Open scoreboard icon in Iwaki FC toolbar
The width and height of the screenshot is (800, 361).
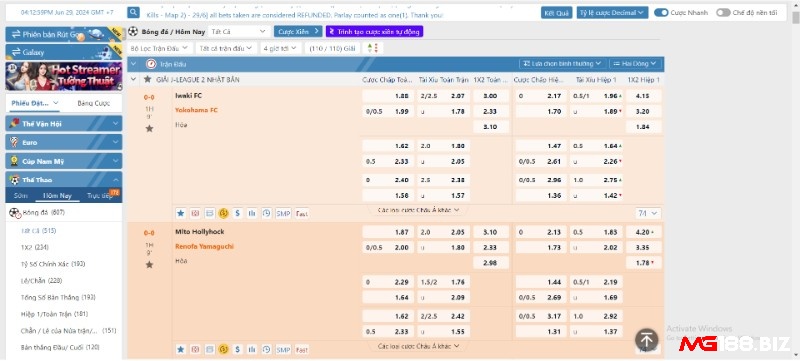(209, 213)
